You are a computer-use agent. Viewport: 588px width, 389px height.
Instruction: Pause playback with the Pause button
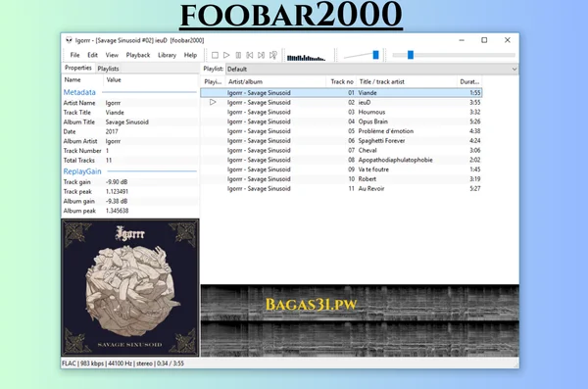point(238,55)
